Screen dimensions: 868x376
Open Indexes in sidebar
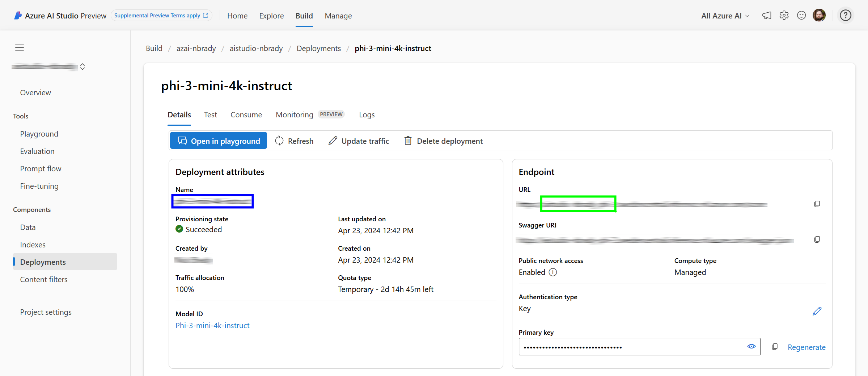tap(33, 245)
